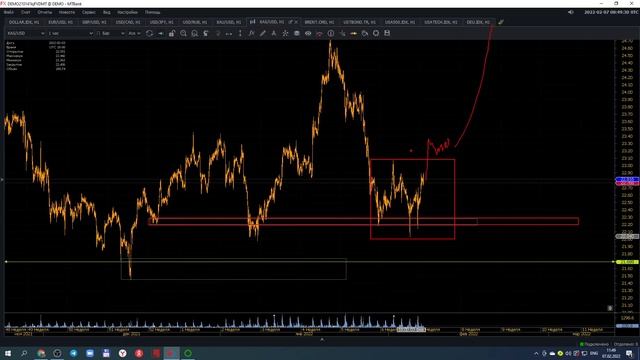Screen dimensions: 640x360
Task: Switch to the USTBOND.TR H1 tab
Action: (359, 22)
